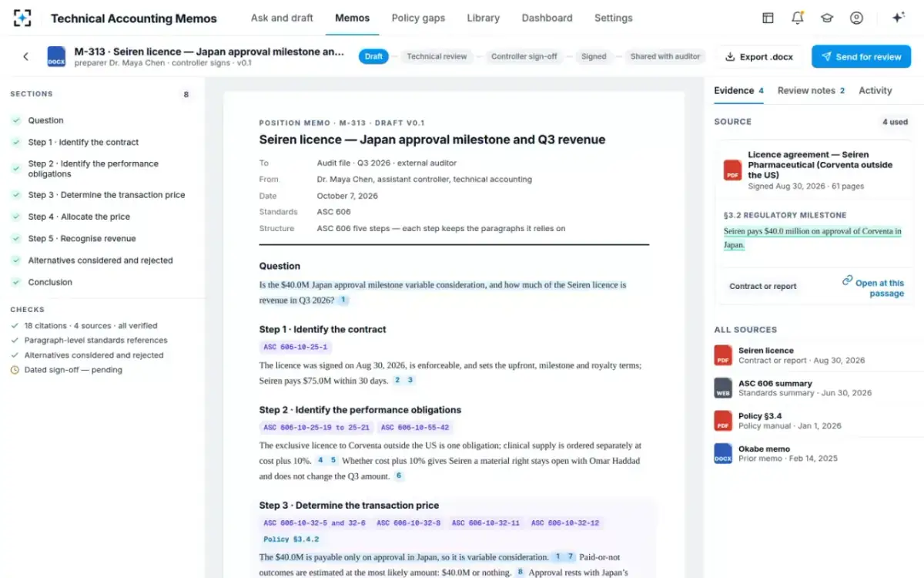Viewport: 924px width, 578px height.
Task: Jump to Step 2 performance obligations section
Action: click(x=93, y=169)
